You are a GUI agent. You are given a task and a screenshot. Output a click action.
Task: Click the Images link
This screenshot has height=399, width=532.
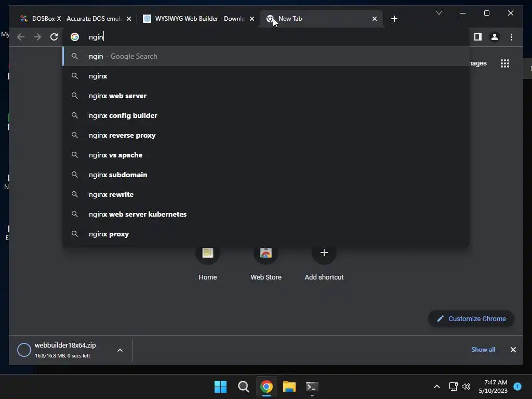[478, 63]
